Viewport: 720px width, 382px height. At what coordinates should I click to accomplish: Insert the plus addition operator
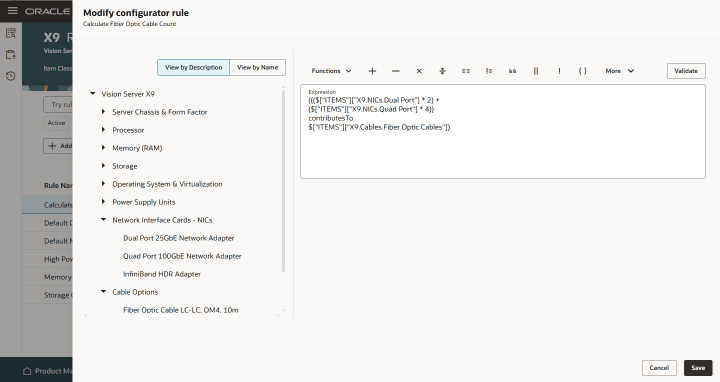372,71
